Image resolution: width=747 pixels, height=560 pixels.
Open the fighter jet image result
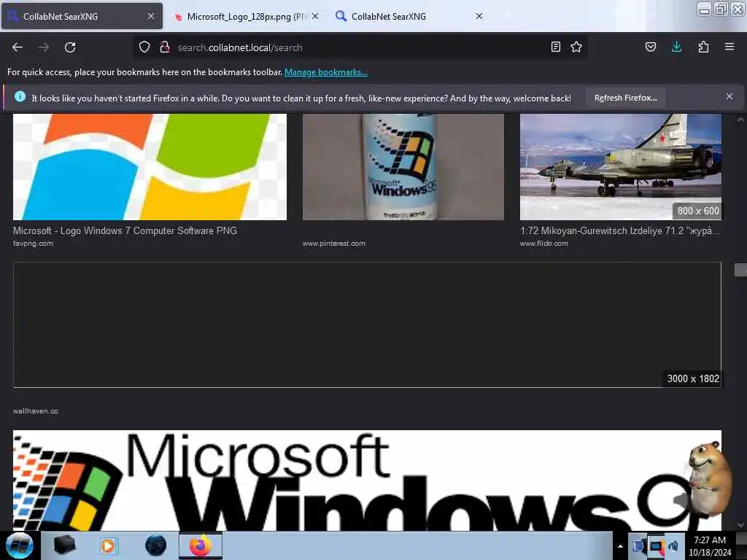pos(621,167)
